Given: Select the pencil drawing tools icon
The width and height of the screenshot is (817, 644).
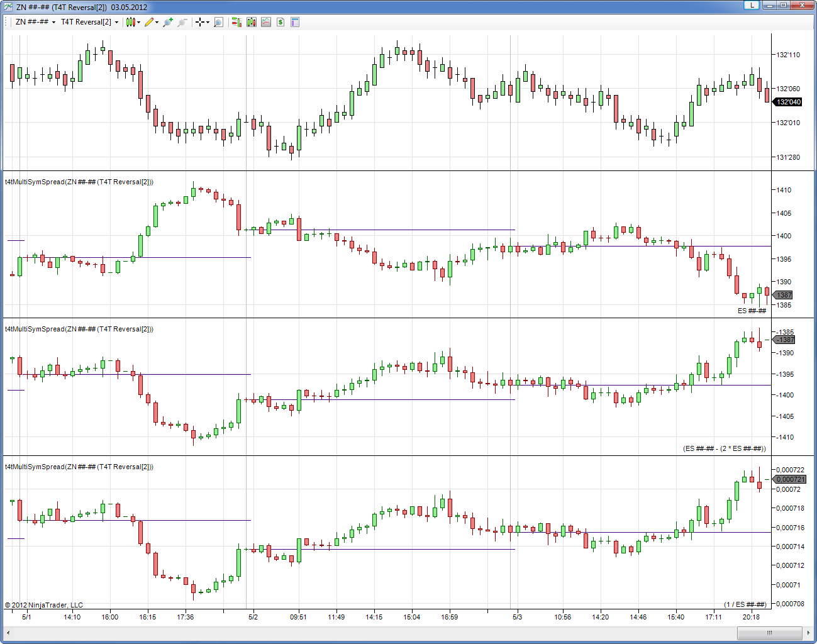Looking at the screenshot, I should [x=149, y=22].
